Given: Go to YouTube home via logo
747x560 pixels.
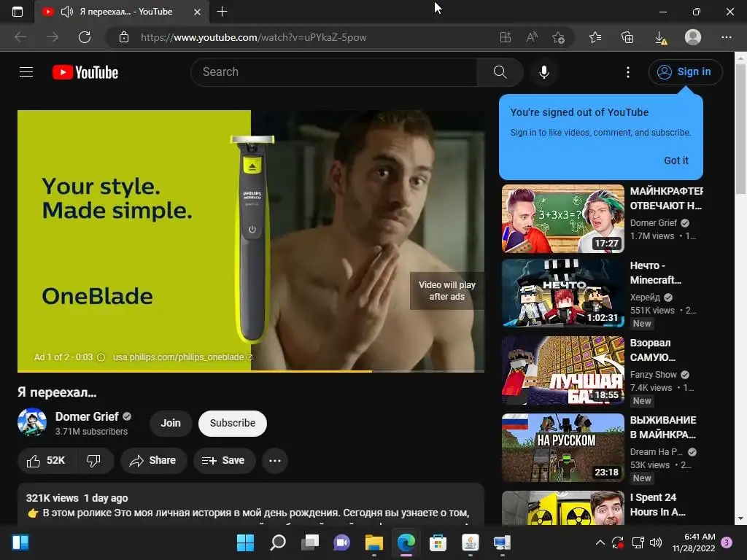Looking at the screenshot, I should pos(85,72).
